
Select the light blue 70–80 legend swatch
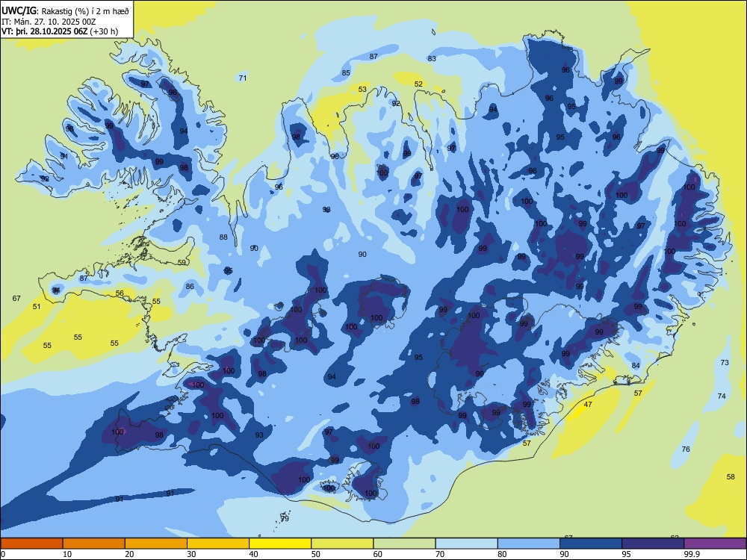tap(466, 544)
